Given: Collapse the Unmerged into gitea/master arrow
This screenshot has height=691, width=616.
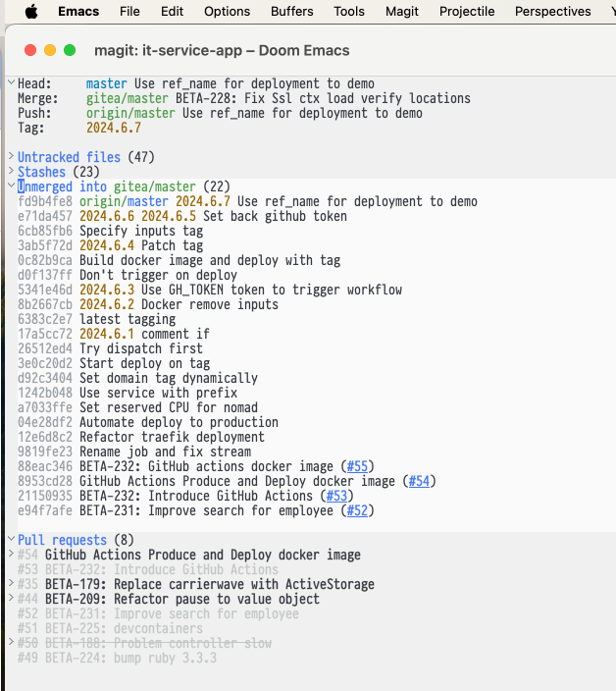Looking at the screenshot, I should 12,186.
